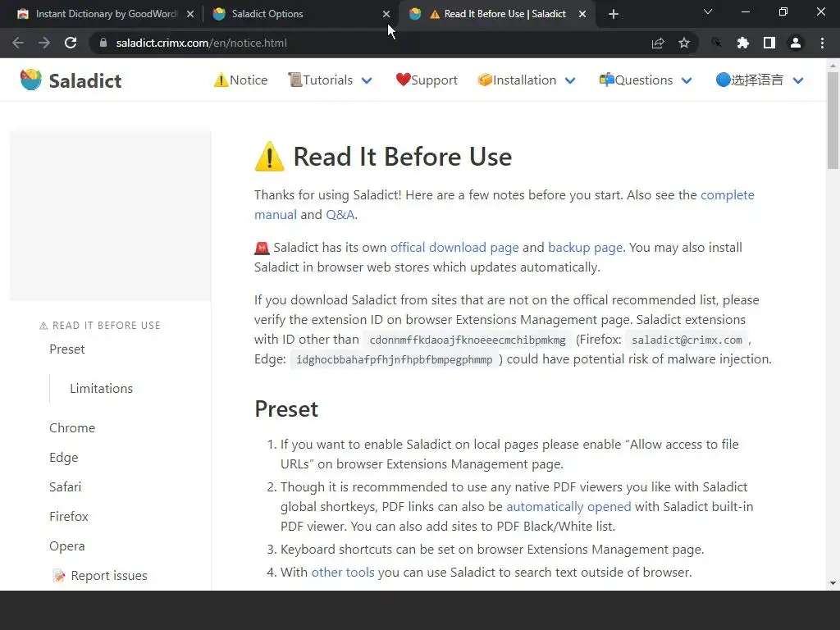Image resolution: width=840 pixels, height=630 pixels.
Task: Close the Instant Dictionary by GoodWord tab
Action: click(x=190, y=14)
